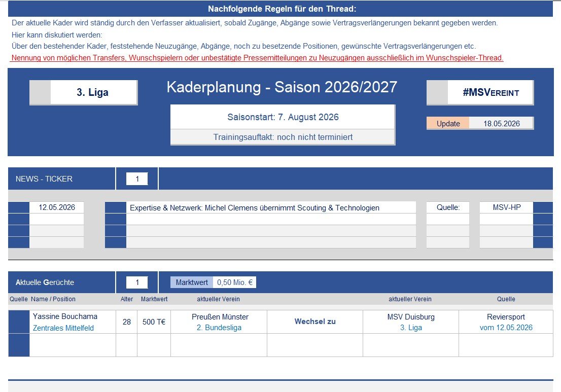Screen dimensions: 561x392
Task: Click 'Nachfolgende Regeln für den Thread:' heading
Action: coord(282,9)
